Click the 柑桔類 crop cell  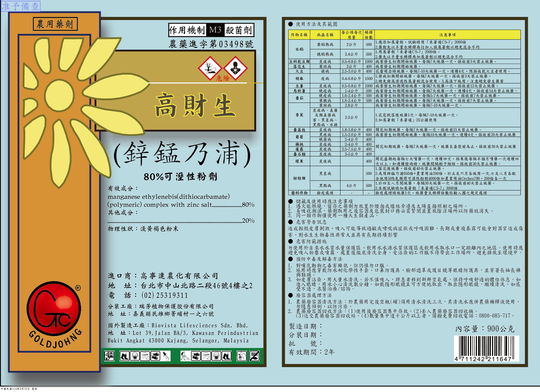299,178
